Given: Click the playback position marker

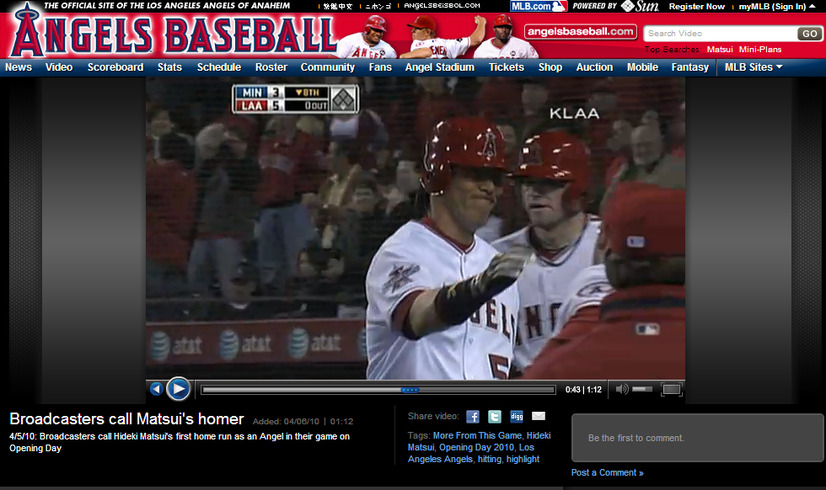Looking at the screenshot, I should (410, 390).
